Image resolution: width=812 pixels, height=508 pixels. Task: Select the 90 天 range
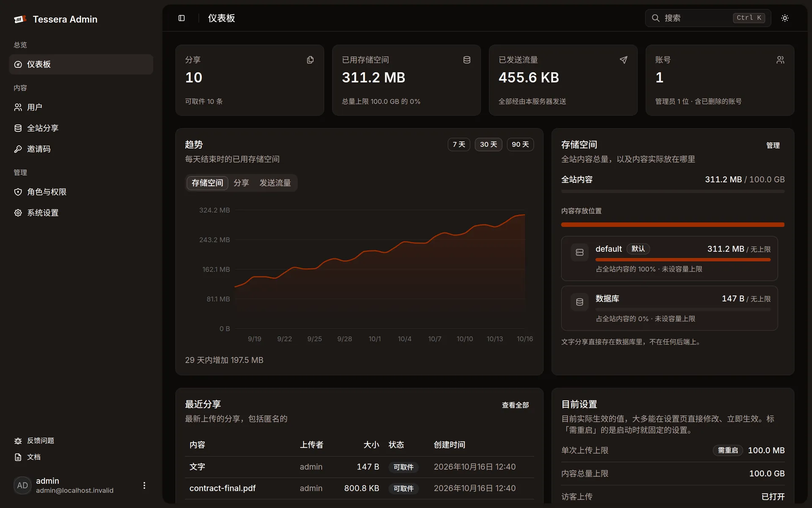pos(520,144)
